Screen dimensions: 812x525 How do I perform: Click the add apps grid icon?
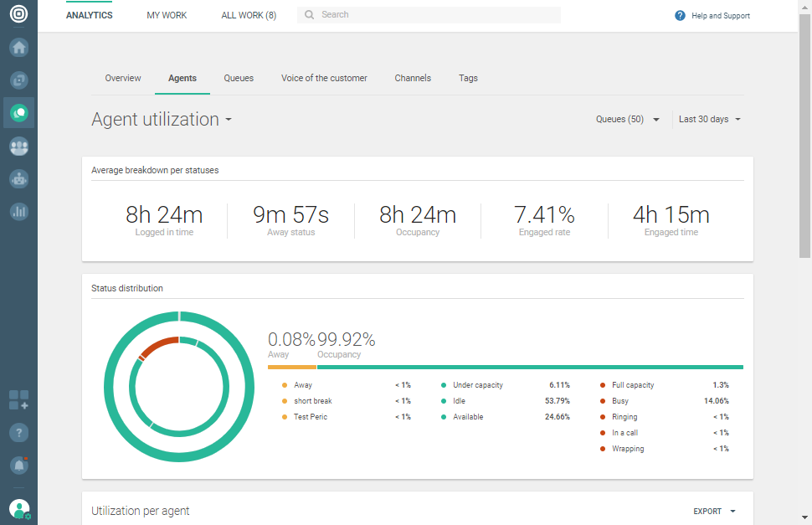pyautogui.click(x=18, y=400)
